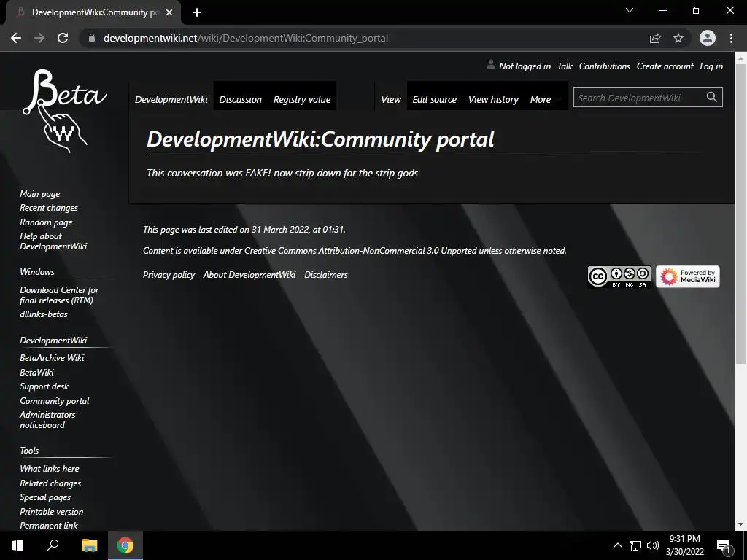Image resolution: width=747 pixels, height=560 pixels.
Task: Click the search magnifier in wiki search box
Action: pos(712,97)
